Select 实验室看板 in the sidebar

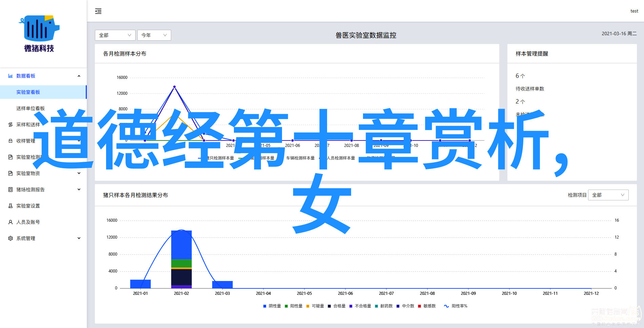pos(28,92)
